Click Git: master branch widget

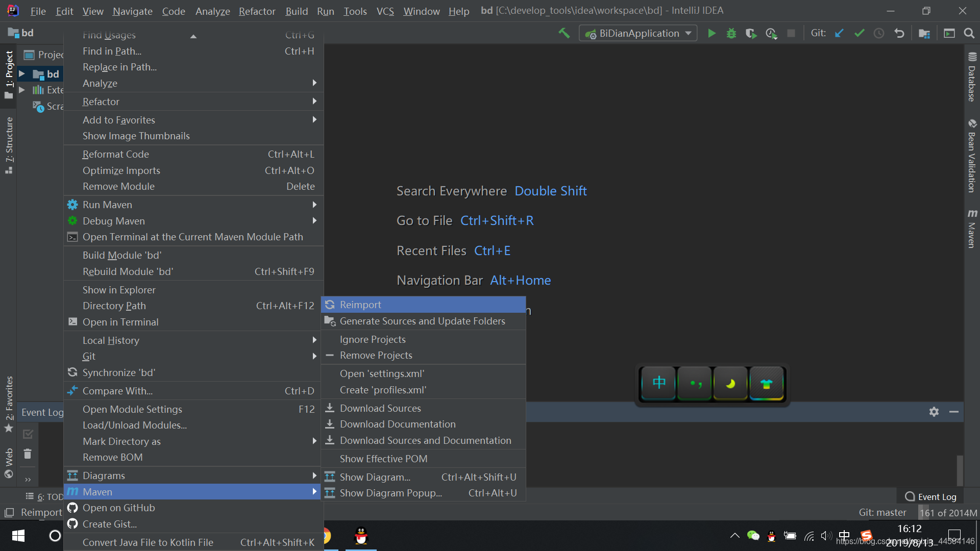pos(883,512)
